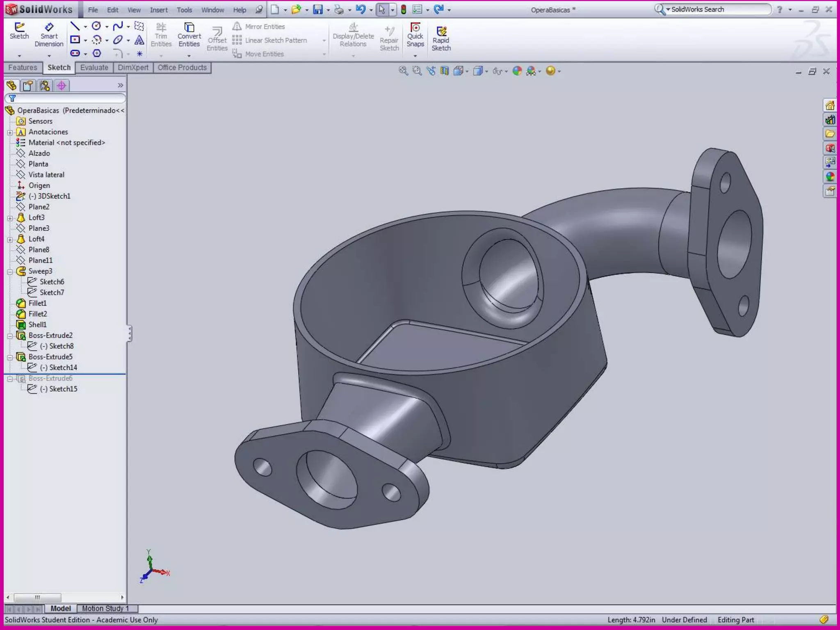Switch to Motion Study 1 tab

pyautogui.click(x=105, y=608)
